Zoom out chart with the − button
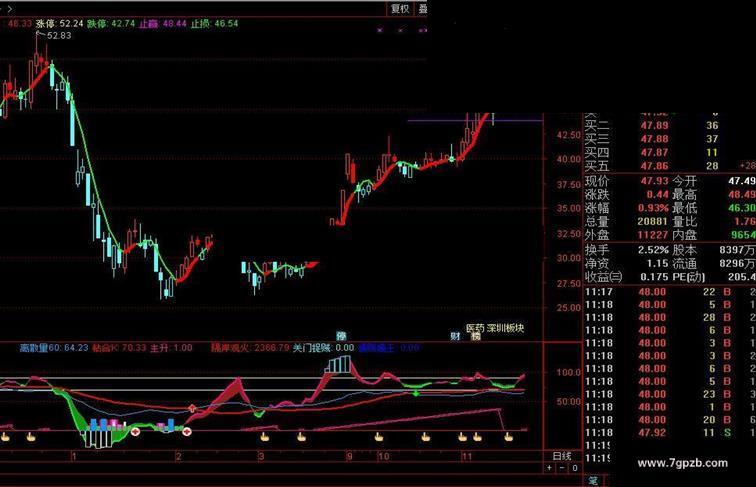This screenshot has height=487, width=756. pos(562,468)
